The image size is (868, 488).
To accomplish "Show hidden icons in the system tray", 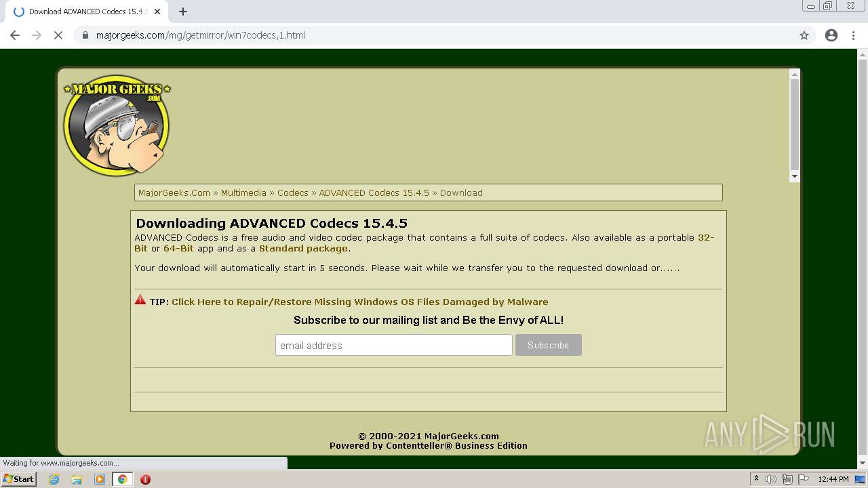I will pyautogui.click(x=756, y=479).
